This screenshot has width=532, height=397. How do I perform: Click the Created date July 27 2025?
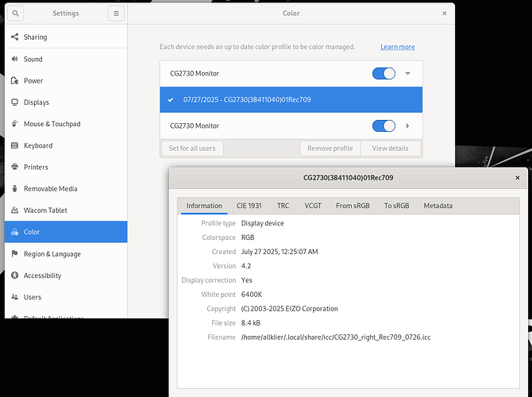(279, 252)
